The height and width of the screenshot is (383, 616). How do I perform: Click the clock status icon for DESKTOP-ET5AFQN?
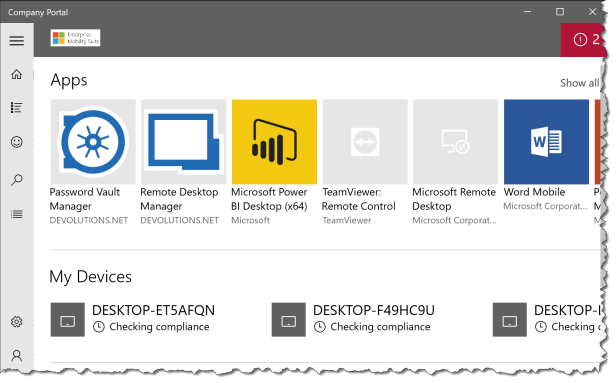(99, 327)
